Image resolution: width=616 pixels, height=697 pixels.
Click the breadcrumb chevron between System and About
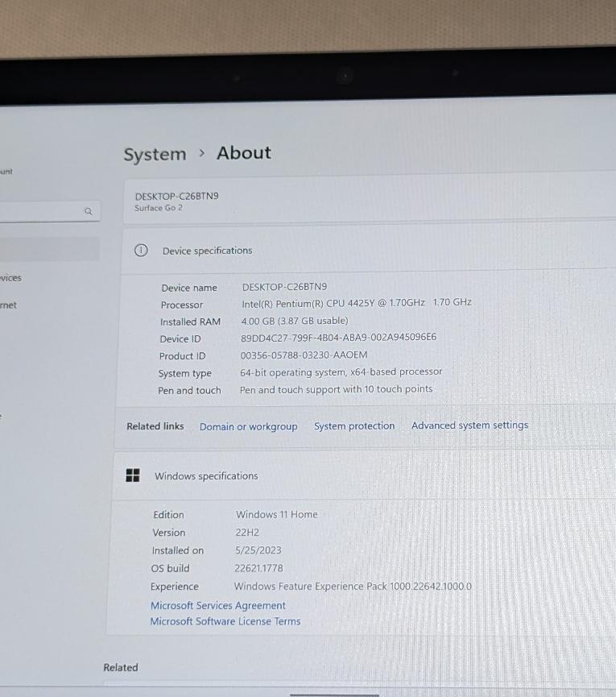pos(201,153)
